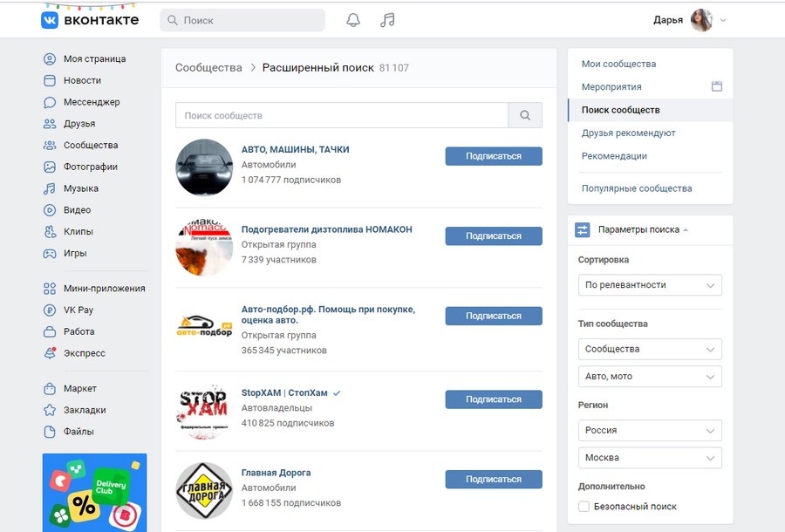Subscribe to StopXAM community
This screenshot has width=785, height=532.
(494, 399)
